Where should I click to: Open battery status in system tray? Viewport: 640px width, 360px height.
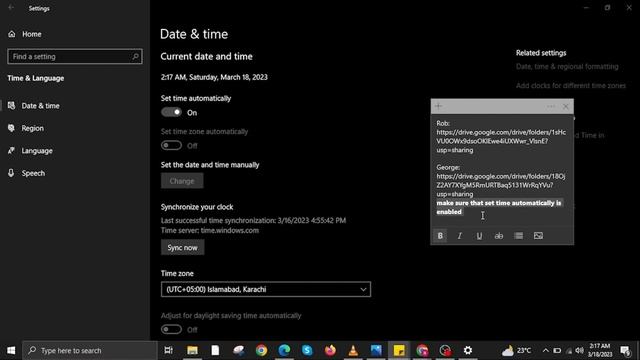click(x=557, y=350)
